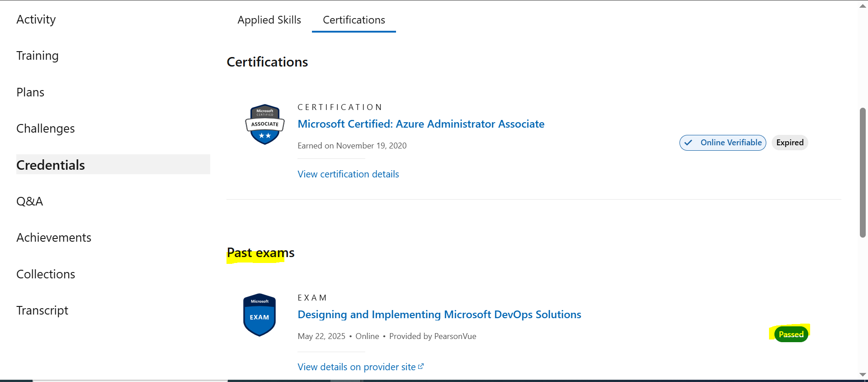Click the scrollbar up arrow
The width and height of the screenshot is (868, 382).
tap(863, 6)
